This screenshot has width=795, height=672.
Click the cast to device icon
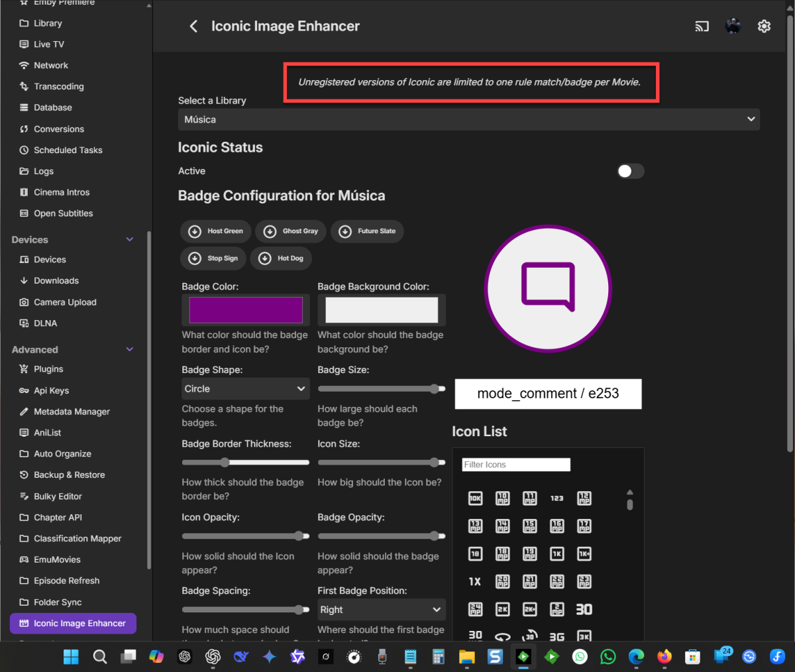coord(702,27)
